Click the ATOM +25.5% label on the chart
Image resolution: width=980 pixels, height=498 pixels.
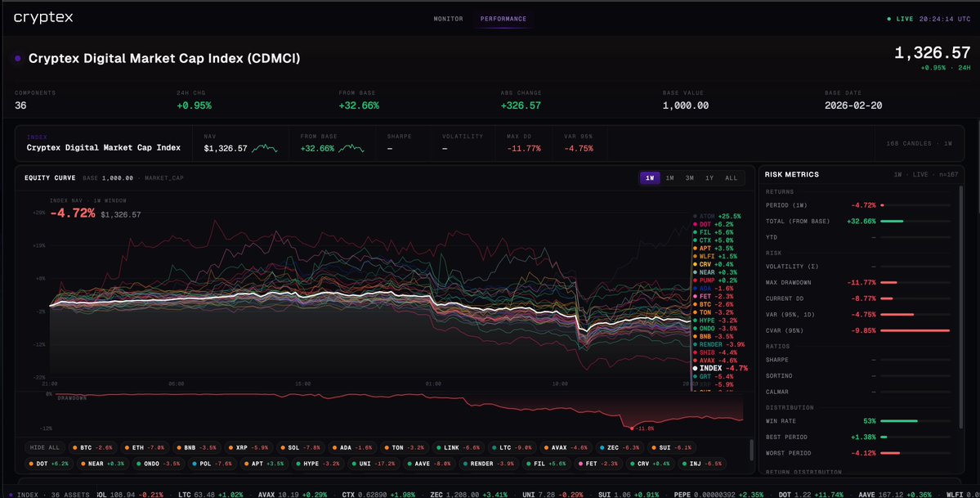[716, 216]
